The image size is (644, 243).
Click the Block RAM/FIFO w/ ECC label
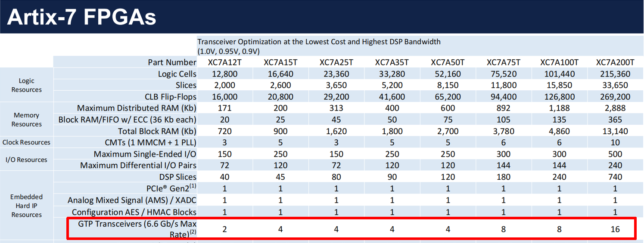click(x=128, y=120)
